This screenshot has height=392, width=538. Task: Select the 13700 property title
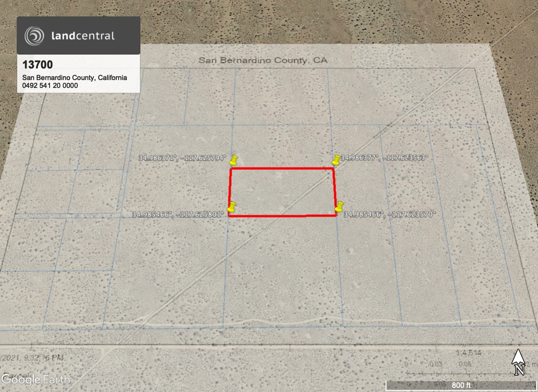tap(38, 65)
